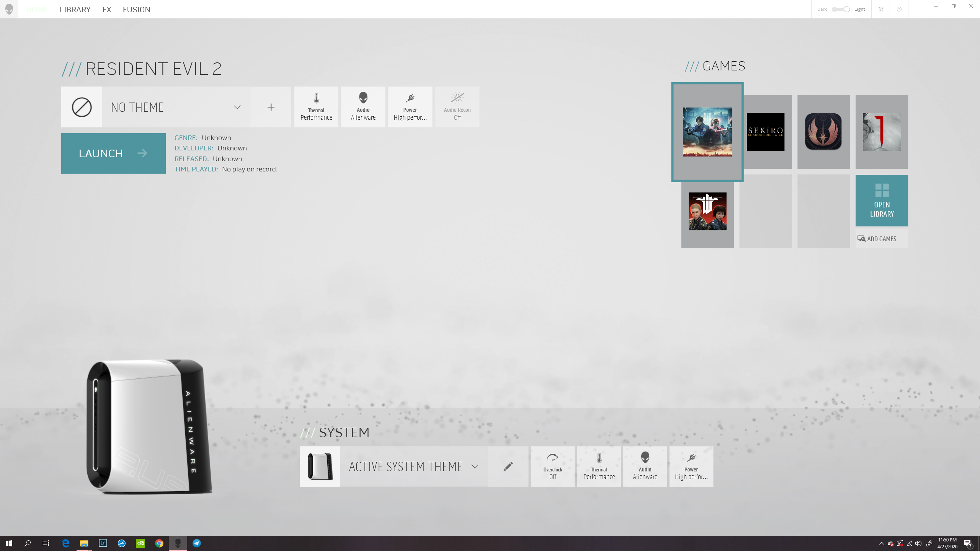Add a new theme with the plus button
The width and height of the screenshot is (980, 551).
tap(271, 107)
